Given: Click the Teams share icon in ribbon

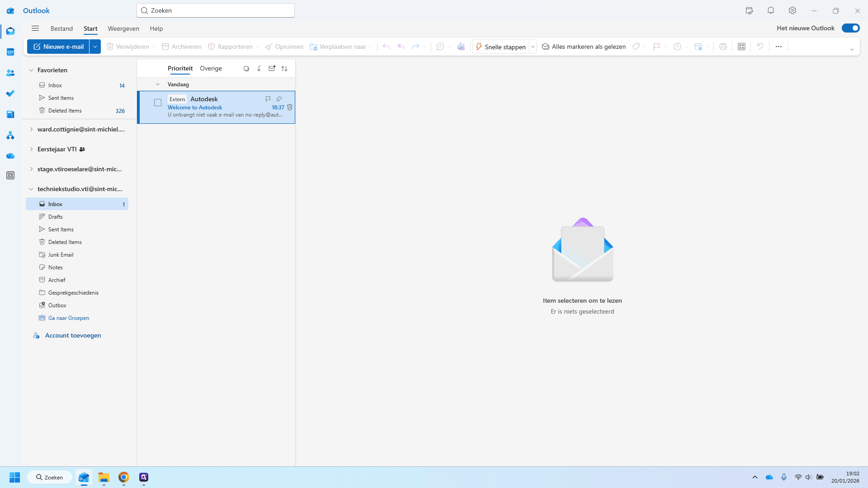Looking at the screenshot, I should point(461,47).
